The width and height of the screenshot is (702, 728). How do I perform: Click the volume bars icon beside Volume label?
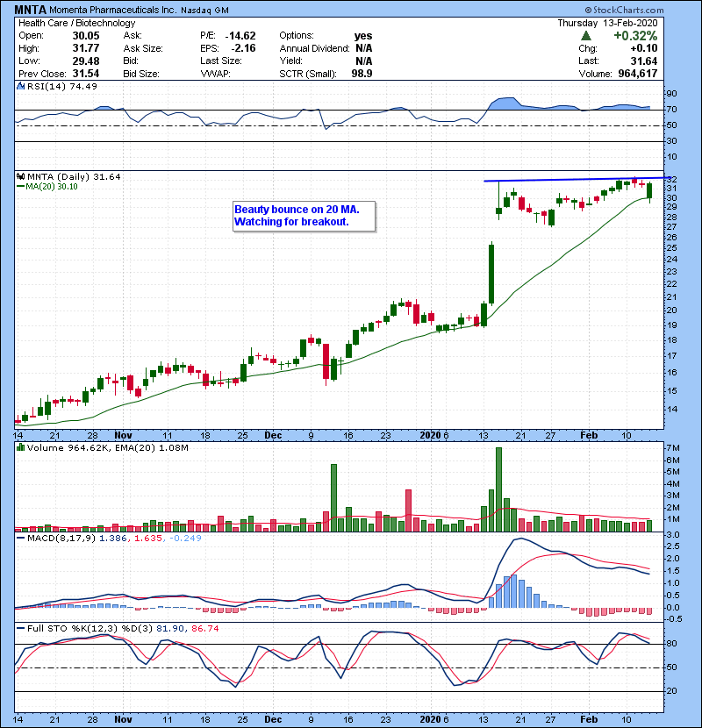click(20, 447)
